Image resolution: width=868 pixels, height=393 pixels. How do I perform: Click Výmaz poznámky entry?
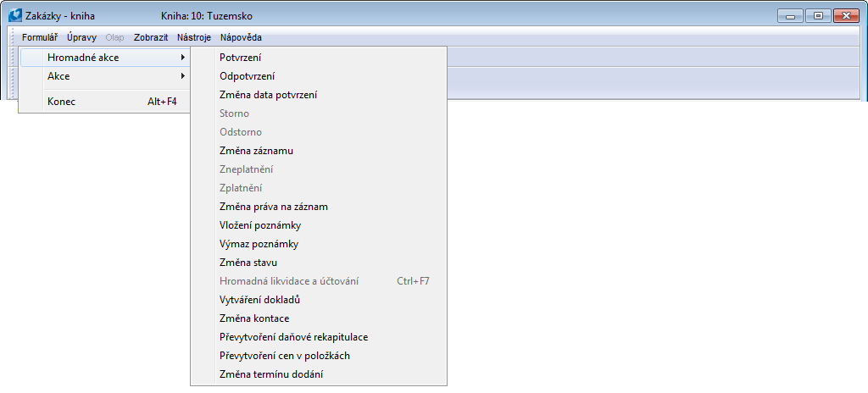(259, 244)
